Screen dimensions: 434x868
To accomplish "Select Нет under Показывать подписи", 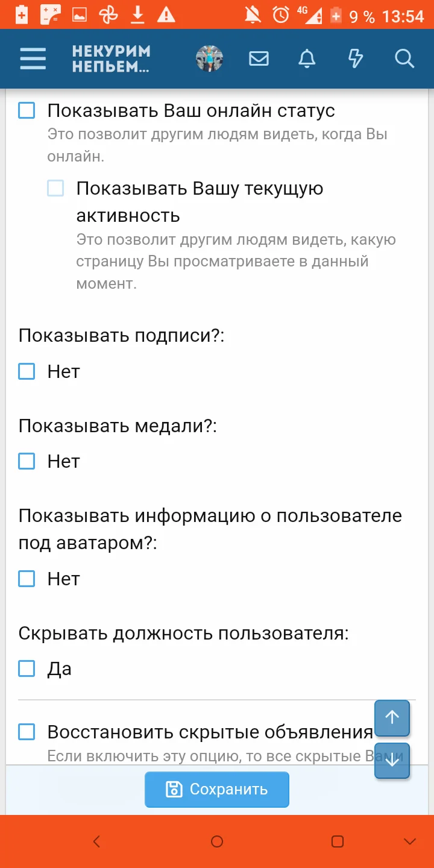I will pos(26,371).
